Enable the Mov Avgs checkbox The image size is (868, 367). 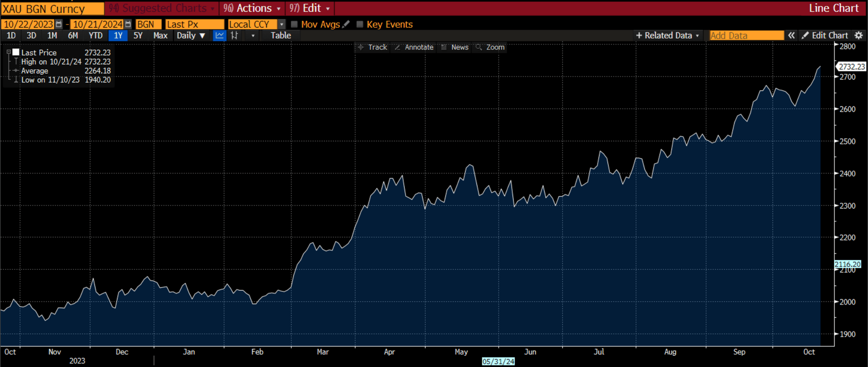[x=294, y=24]
